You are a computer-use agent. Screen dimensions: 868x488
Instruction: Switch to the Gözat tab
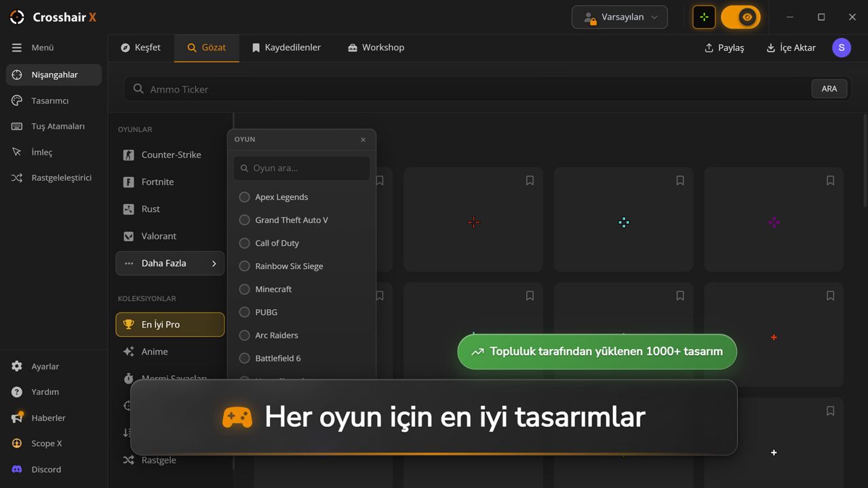coord(207,47)
